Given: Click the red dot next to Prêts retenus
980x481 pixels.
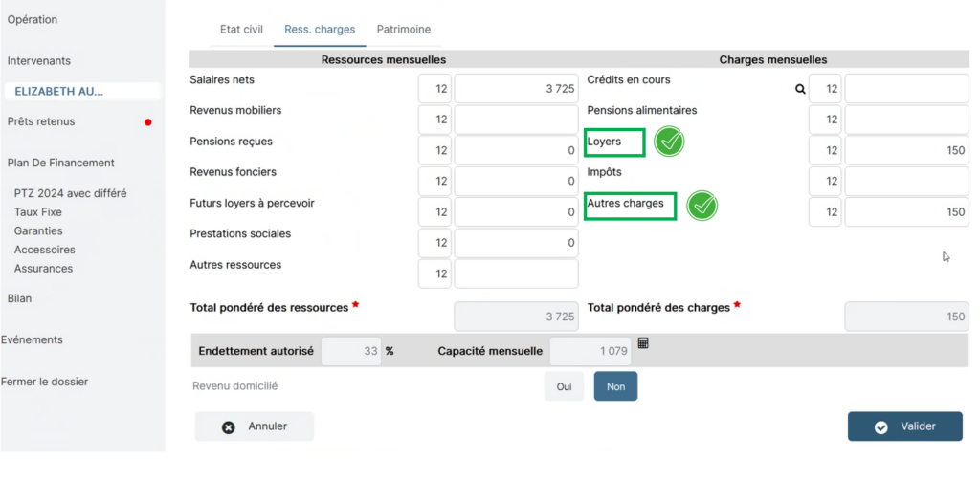Looking at the screenshot, I should [x=147, y=122].
